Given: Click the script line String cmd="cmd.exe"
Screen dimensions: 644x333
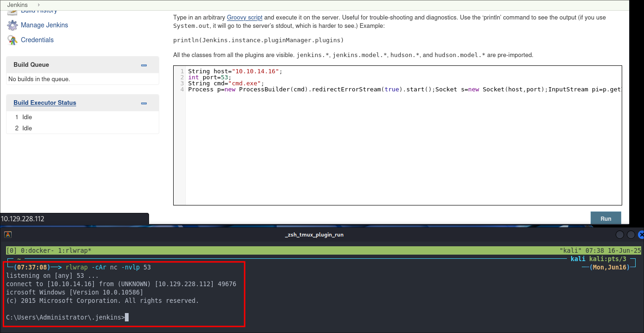Looking at the screenshot, I should [226, 83].
